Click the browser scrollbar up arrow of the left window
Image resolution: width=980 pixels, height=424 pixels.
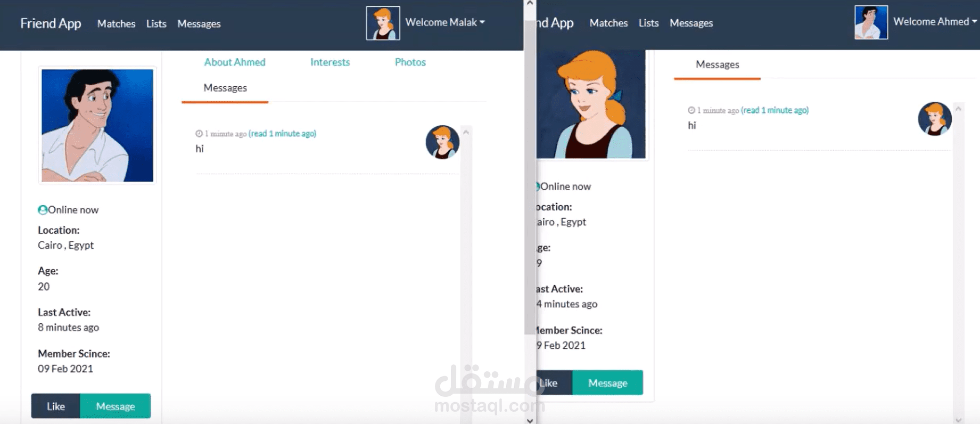click(530, 3)
